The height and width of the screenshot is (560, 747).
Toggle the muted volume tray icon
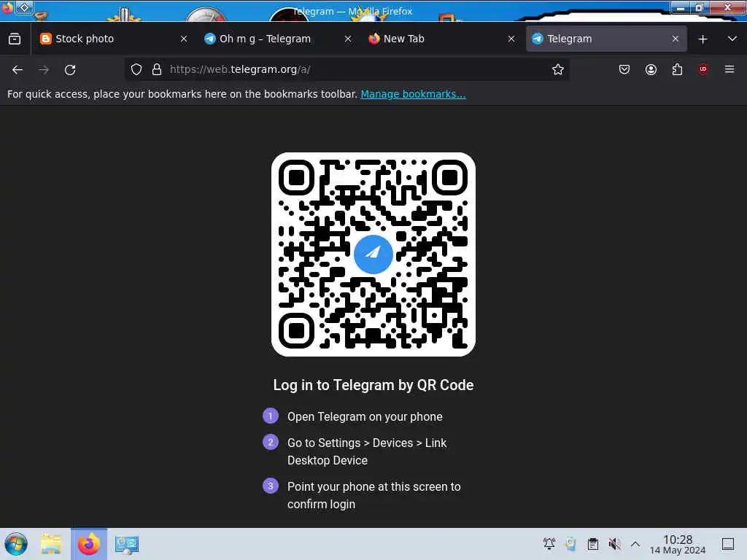[x=614, y=544]
